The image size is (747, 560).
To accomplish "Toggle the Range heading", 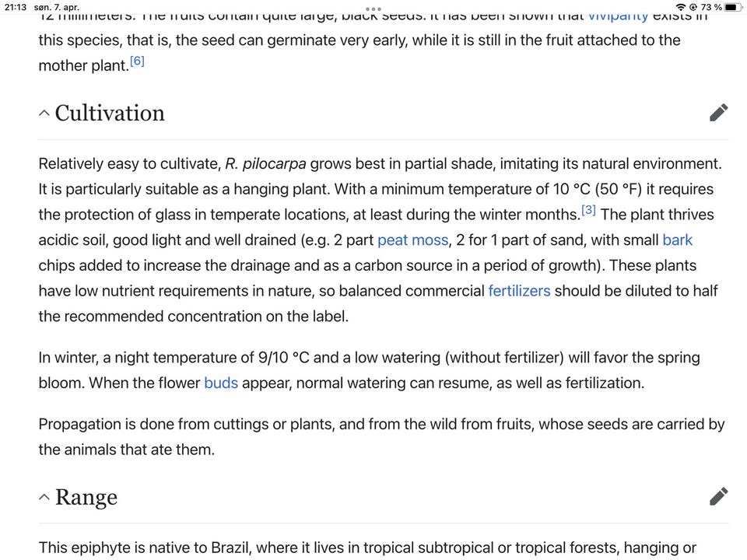I will 86,497.
